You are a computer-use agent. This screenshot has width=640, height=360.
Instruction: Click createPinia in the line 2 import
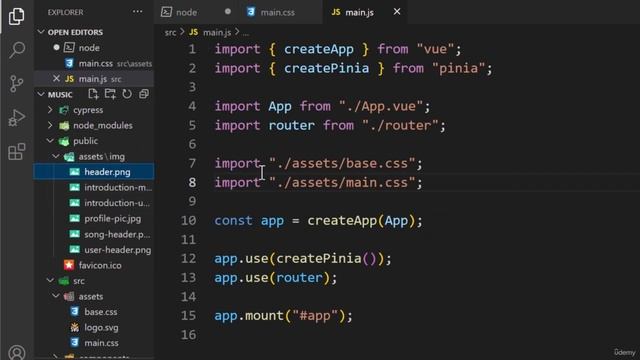[327, 68]
